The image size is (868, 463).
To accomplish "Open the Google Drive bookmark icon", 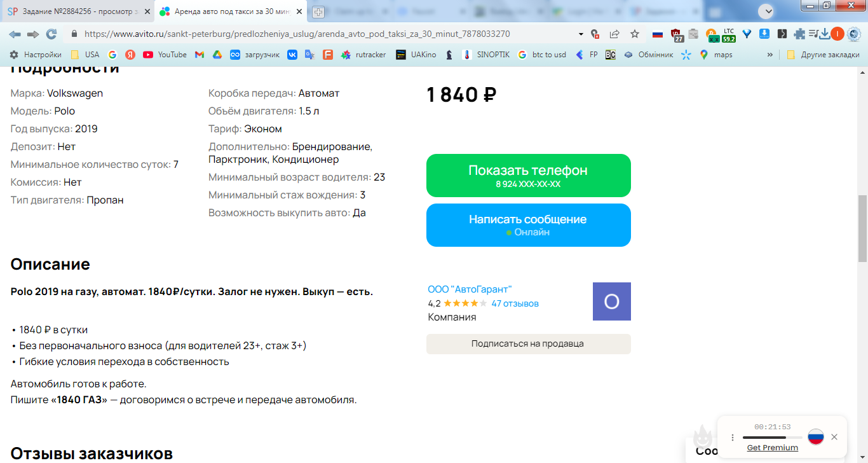I will (x=217, y=55).
